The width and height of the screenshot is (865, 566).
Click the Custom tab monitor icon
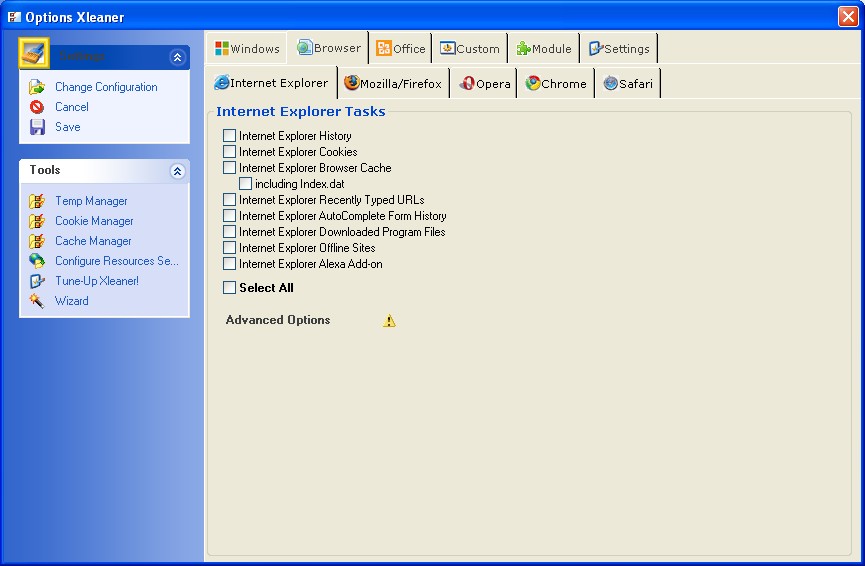447,48
